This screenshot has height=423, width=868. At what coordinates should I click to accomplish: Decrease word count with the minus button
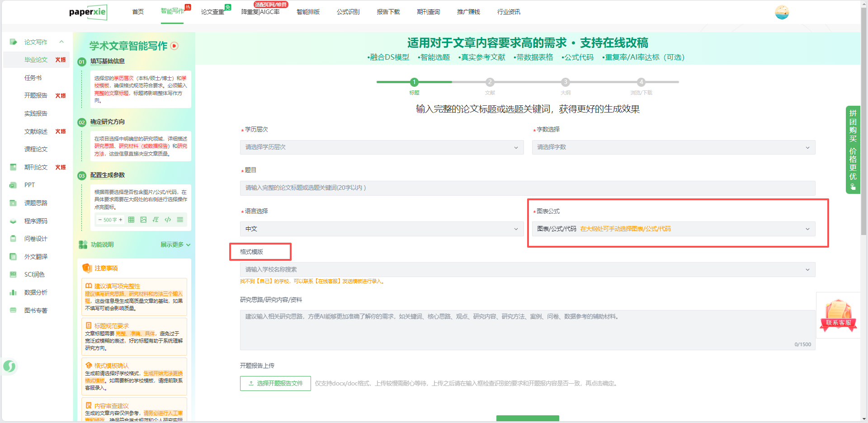coord(100,220)
